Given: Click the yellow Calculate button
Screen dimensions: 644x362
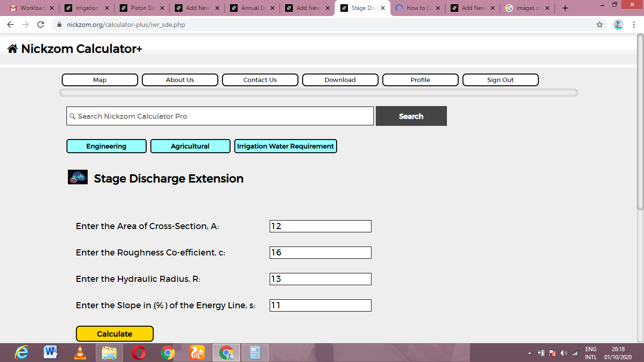Looking at the screenshot, I should pos(115,334).
